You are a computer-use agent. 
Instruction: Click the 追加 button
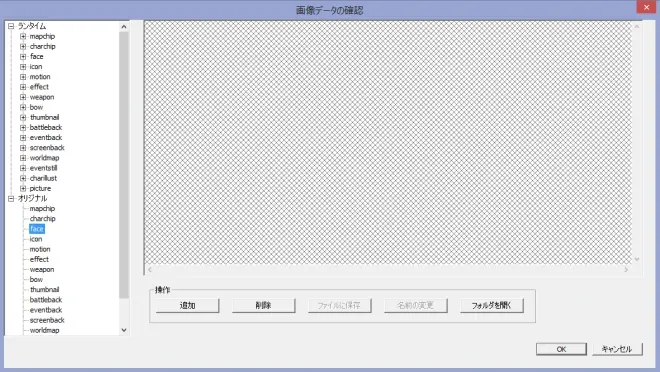pos(187,306)
